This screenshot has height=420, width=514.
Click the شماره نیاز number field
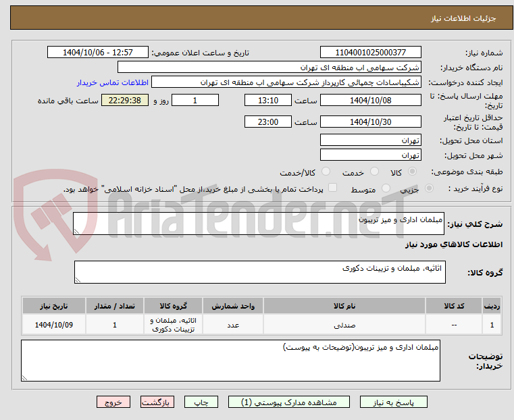370,53
